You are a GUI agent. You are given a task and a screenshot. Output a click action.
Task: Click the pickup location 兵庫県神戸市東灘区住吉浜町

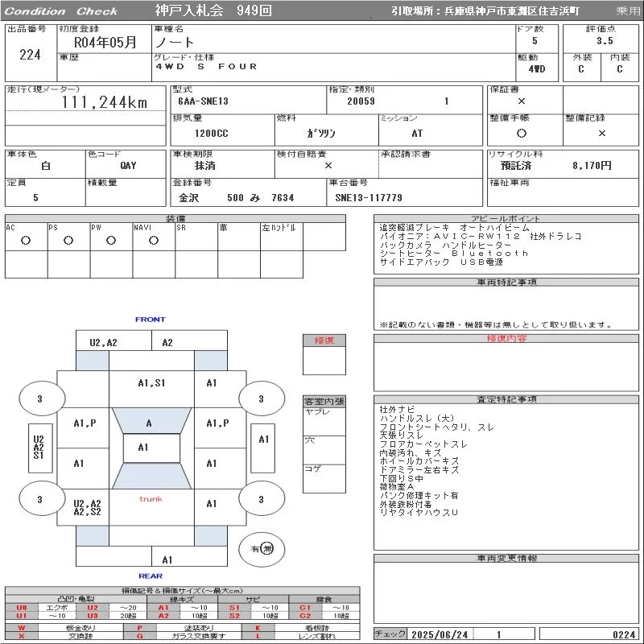[512, 11]
